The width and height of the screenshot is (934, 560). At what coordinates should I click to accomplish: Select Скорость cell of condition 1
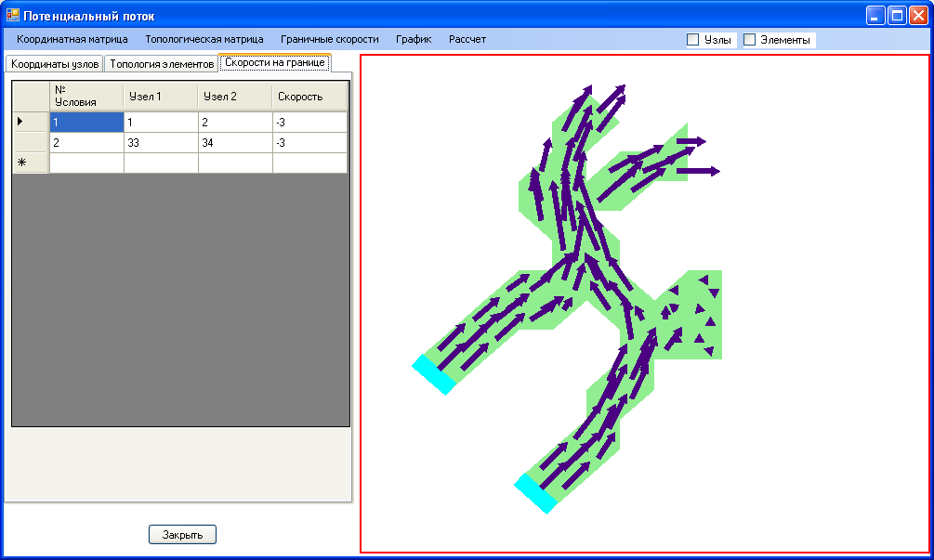(x=309, y=122)
